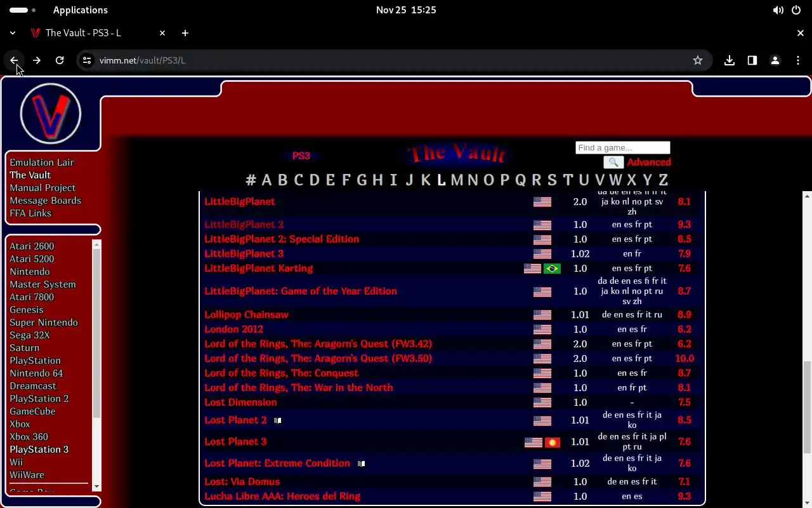The image size is (812, 508).
Task: Click the systems list scroll-down arrow
Action: click(x=96, y=486)
